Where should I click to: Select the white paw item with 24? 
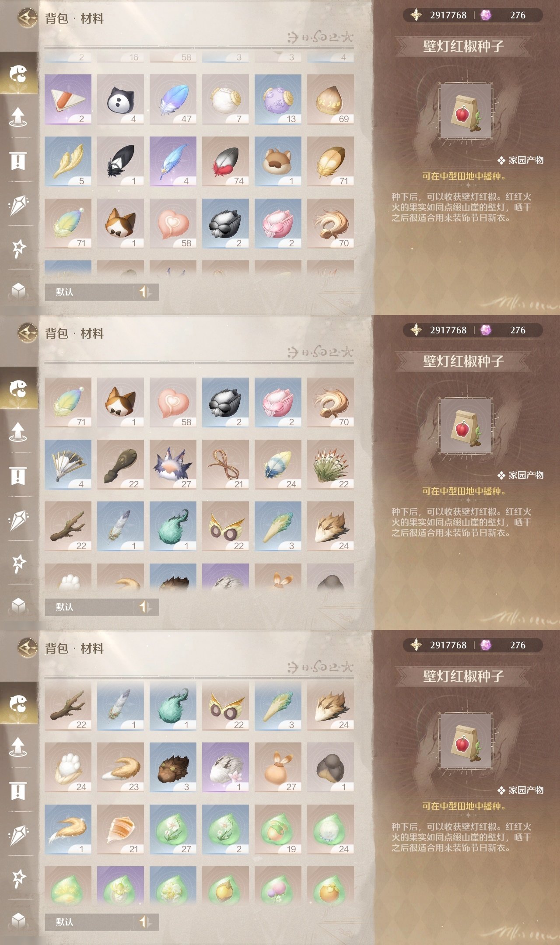point(68,767)
